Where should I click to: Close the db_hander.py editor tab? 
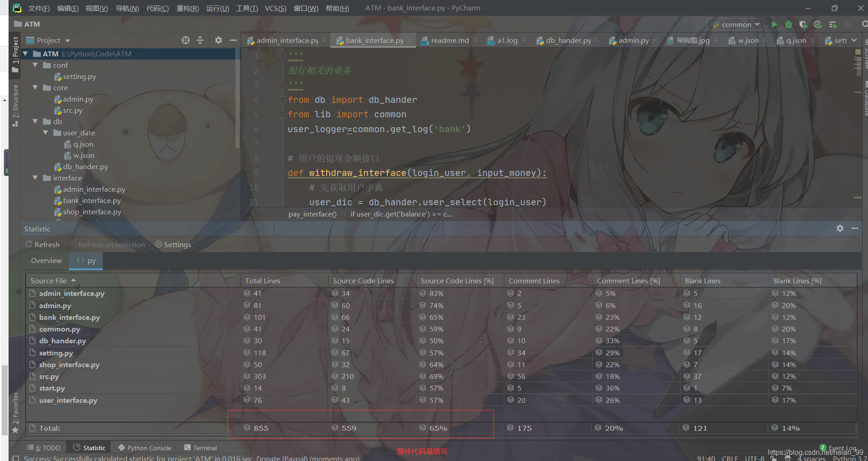tap(597, 40)
